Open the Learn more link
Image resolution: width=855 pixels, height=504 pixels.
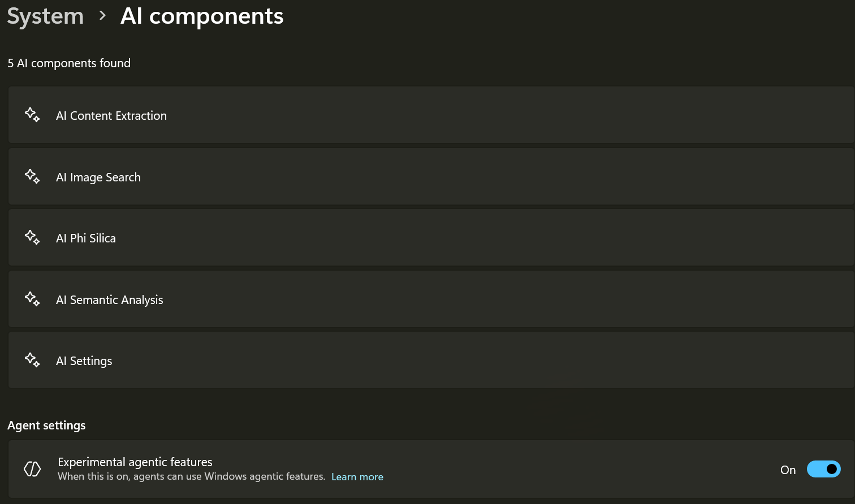(357, 477)
